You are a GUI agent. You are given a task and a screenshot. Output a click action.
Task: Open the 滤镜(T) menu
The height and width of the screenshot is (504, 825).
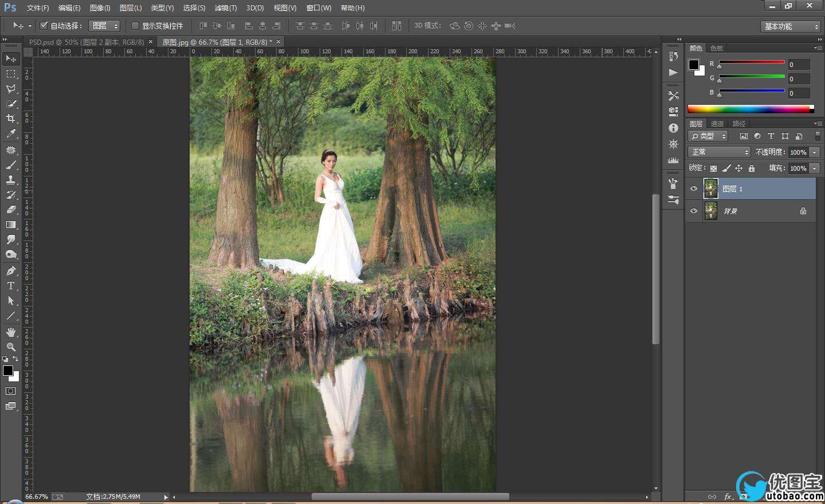(x=226, y=8)
